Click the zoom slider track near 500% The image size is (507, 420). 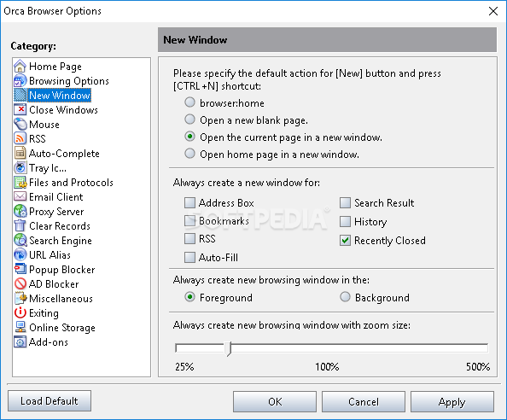(x=479, y=348)
